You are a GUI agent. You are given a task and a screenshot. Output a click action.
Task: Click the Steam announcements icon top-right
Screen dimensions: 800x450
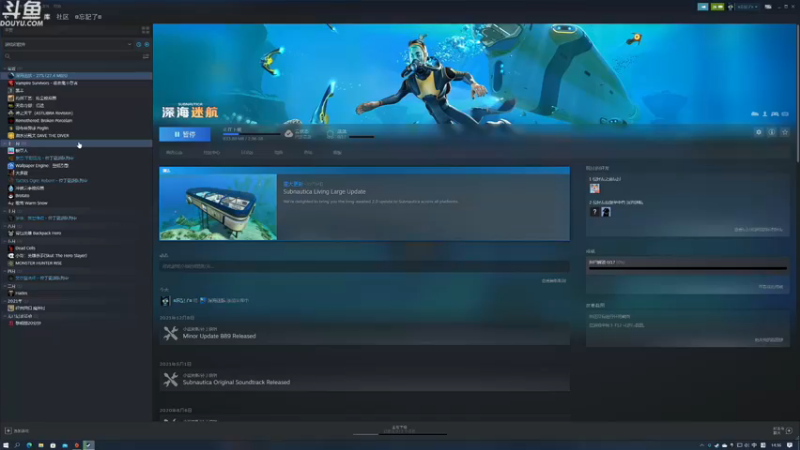tap(703, 7)
